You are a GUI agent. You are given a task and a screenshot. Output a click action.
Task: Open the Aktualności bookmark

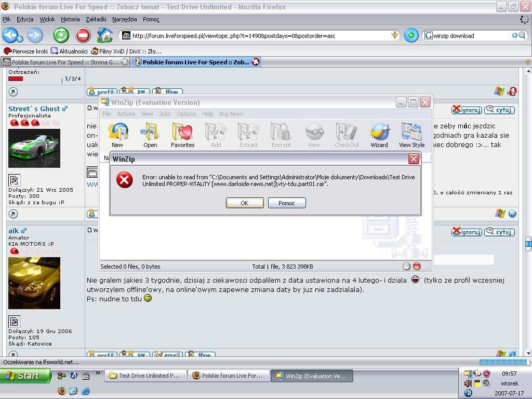[69, 51]
